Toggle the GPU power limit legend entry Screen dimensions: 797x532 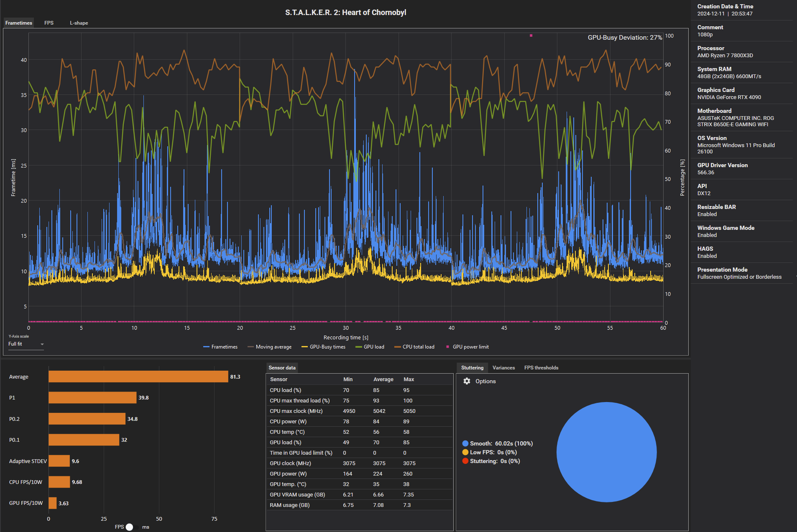[467, 347]
